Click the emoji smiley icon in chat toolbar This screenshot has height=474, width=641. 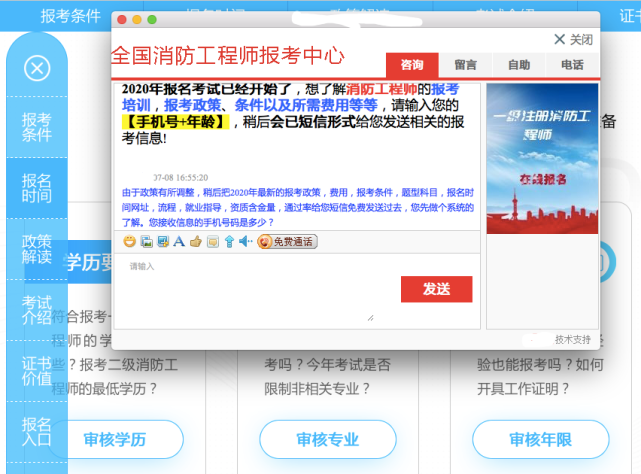pyautogui.click(x=129, y=242)
